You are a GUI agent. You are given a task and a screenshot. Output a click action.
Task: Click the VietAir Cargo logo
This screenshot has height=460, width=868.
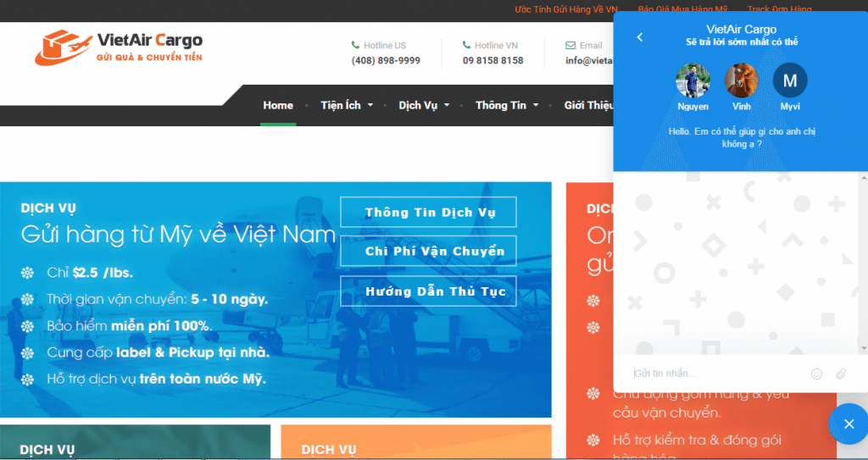tap(119, 47)
